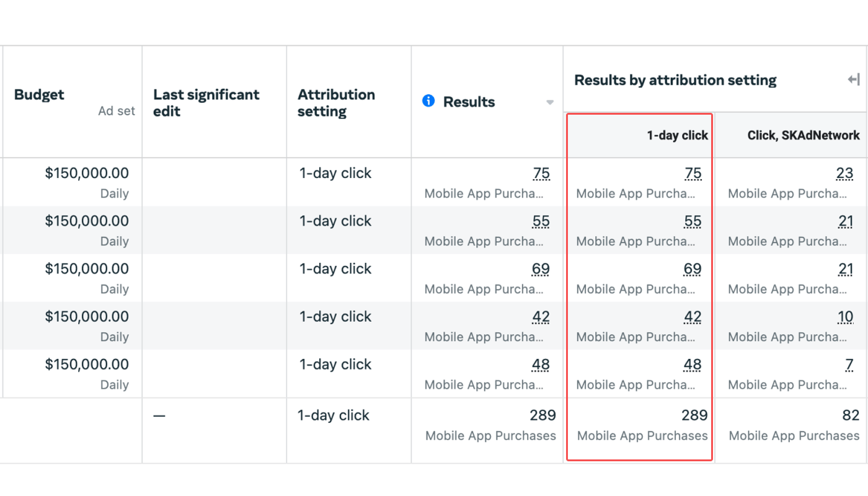Viewport: 868px width, 496px height.
Task: Select the 289 total in Results column
Action: click(x=542, y=415)
